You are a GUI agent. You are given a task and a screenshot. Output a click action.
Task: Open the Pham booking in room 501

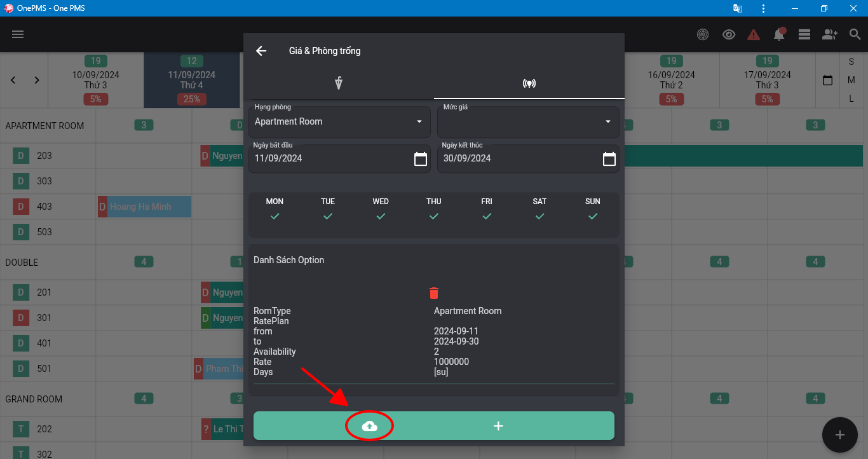point(219,369)
